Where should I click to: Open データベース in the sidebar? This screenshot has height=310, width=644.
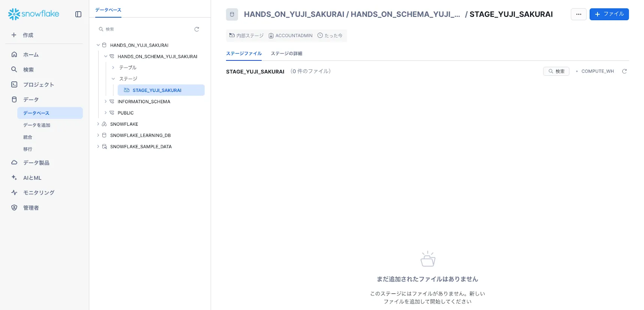[x=50, y=113]
